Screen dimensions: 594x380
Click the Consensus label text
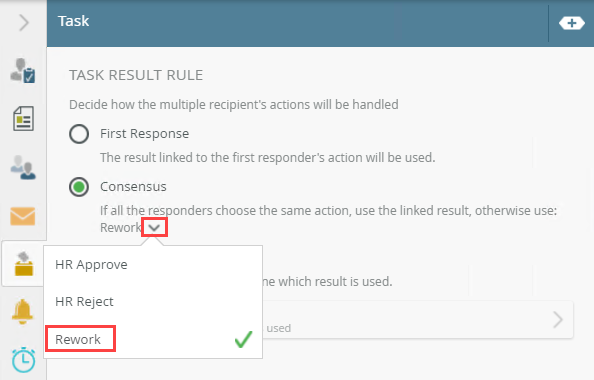[133, 187]
